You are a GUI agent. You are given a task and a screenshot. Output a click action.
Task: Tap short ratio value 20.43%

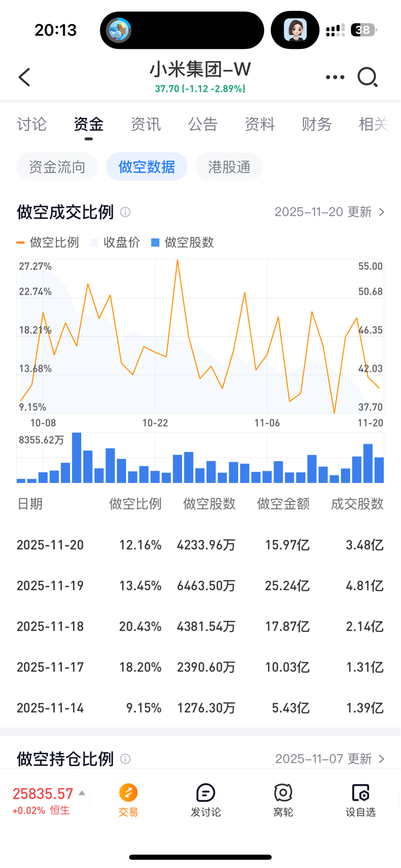tap(140, 627)
